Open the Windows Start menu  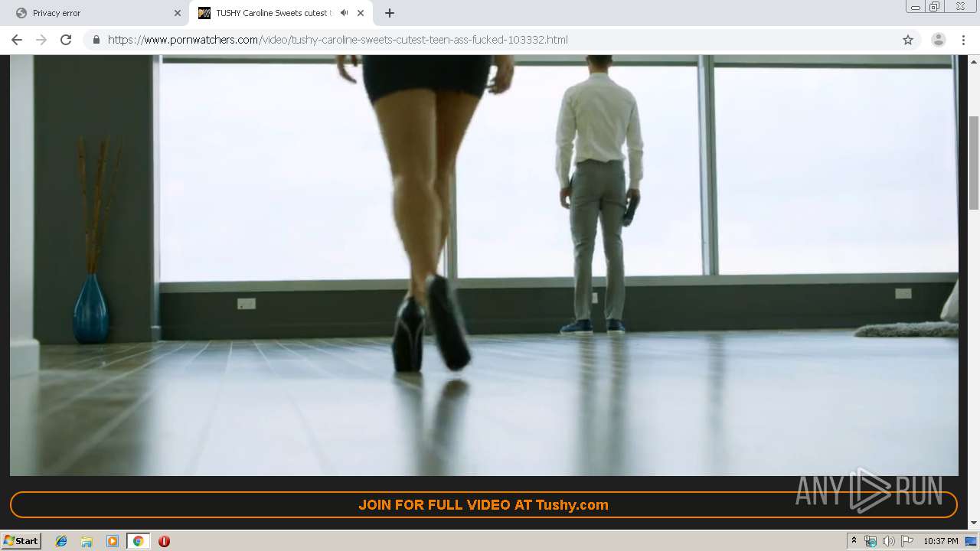point(21,541)
